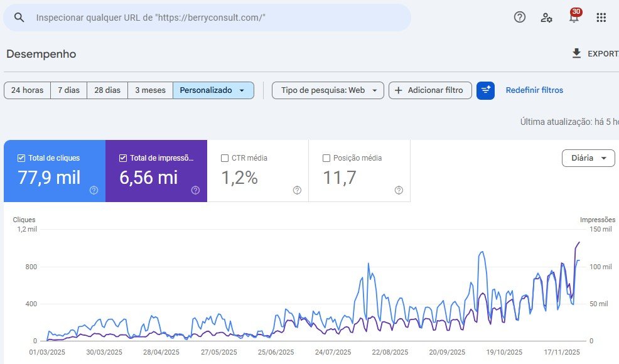Open user settings management icon
This screenshot has height=364, width=619.
click(x=547, y=18)
